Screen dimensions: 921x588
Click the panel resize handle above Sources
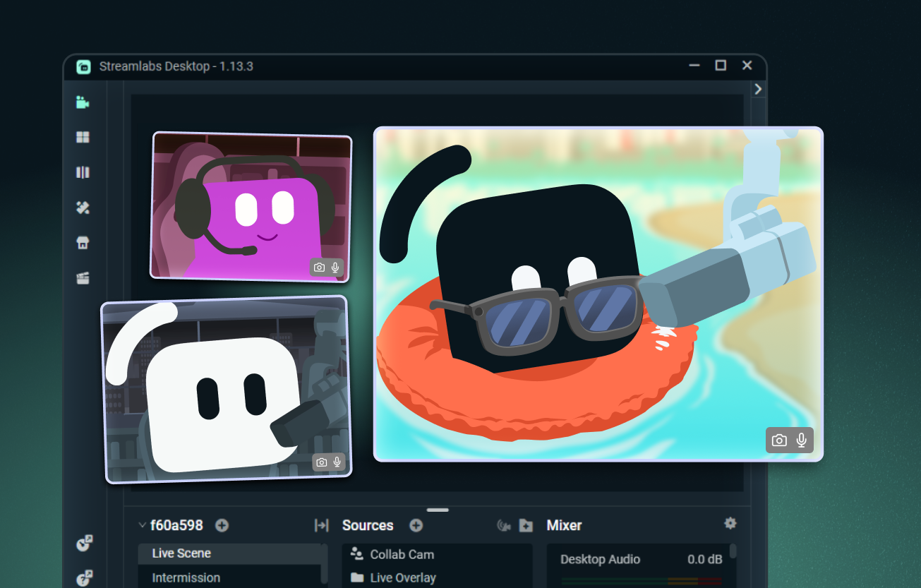coord(438,510)
